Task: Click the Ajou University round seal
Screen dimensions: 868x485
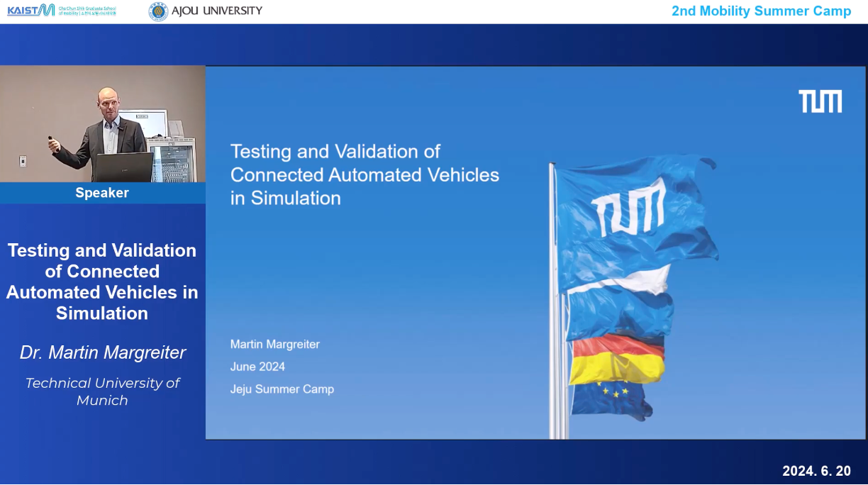Action: point(158,11)
